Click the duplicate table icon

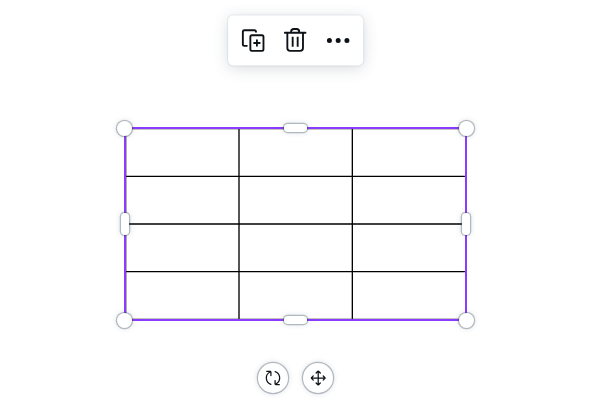click(x=254, y=41)
